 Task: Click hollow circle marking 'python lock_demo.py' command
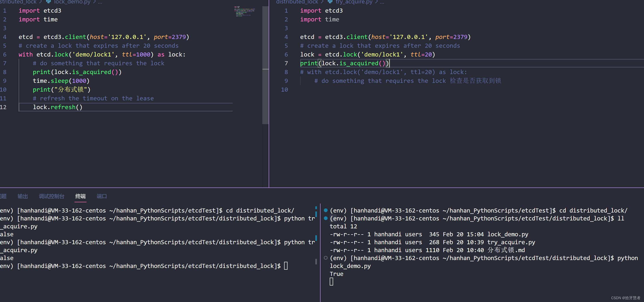click(325, 258)
